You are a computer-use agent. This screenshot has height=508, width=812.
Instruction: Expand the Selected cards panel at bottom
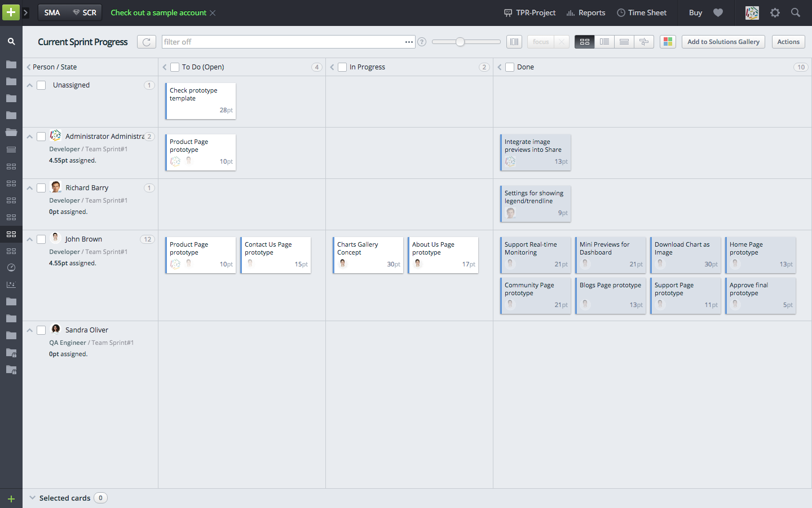tap(32, 498)
